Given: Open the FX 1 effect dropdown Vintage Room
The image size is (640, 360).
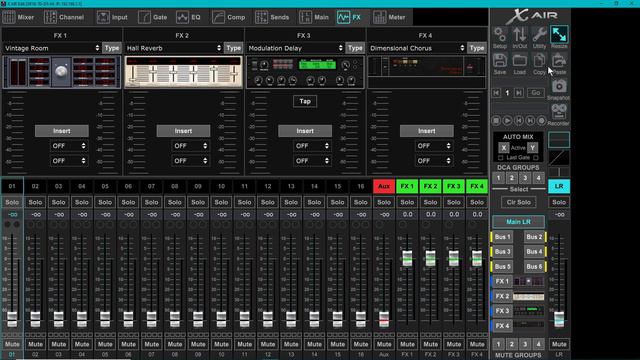Looking at the screenshot, I should click(52, 48).
